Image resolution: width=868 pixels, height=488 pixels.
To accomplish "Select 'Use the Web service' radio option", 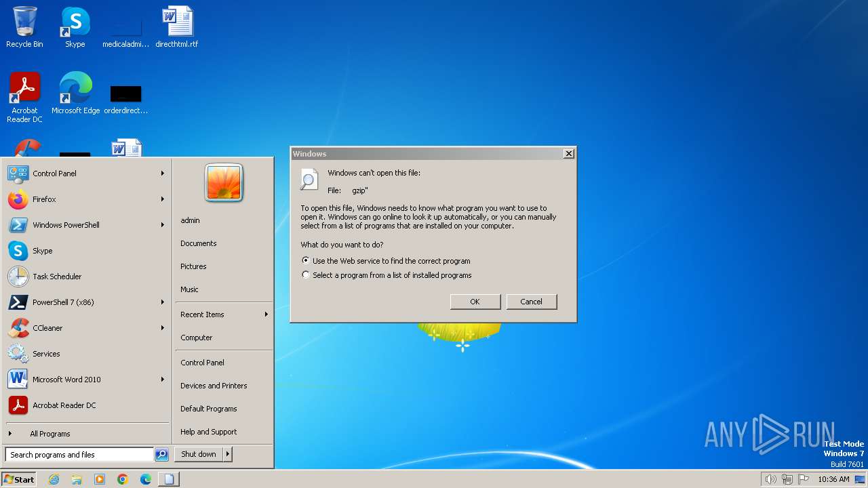I will 306,261.
